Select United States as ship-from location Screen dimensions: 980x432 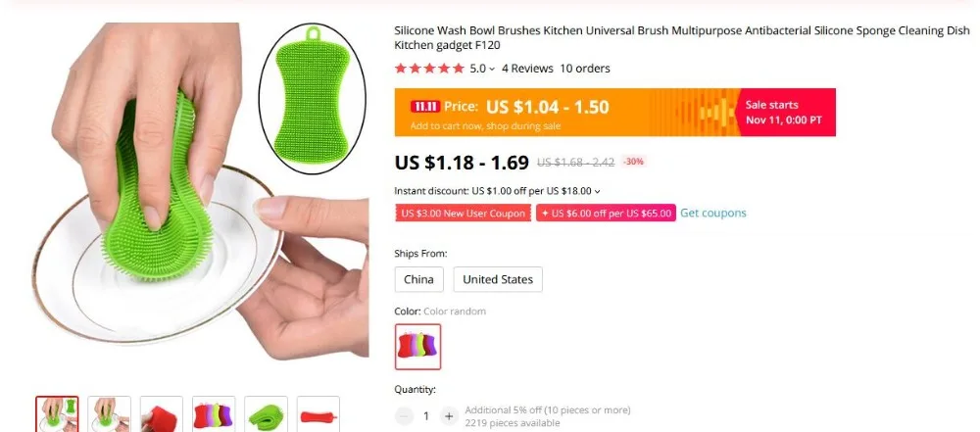click(498, 279)
